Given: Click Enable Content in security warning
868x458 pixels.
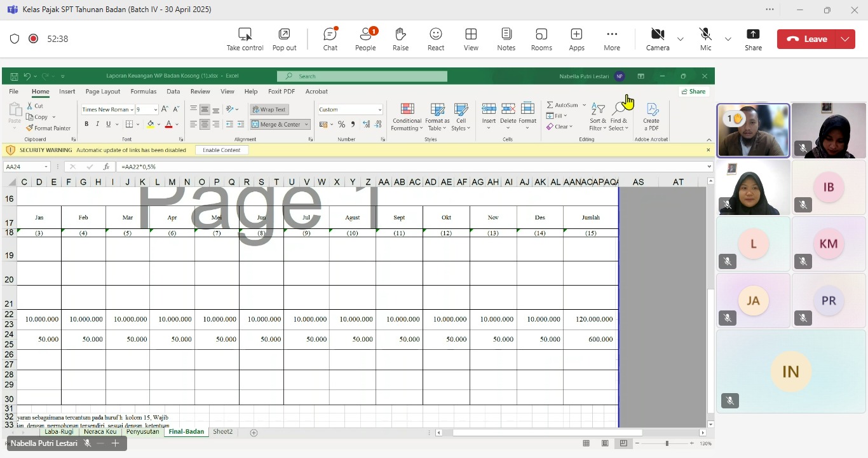Looking at the screenshot, I should click(222, 150).
